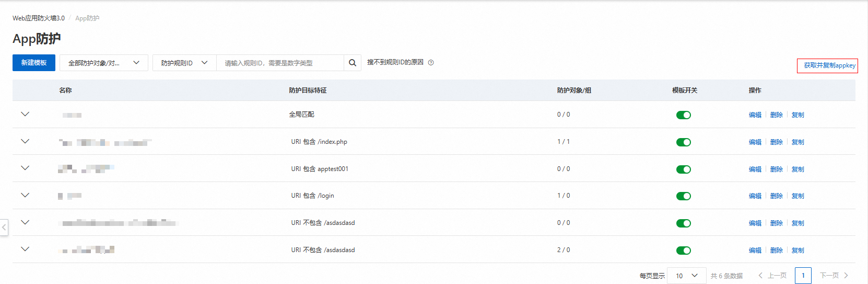Click the 新建模板 button
Viewport: 868px width, 284px height.
[x=34, y=63]
